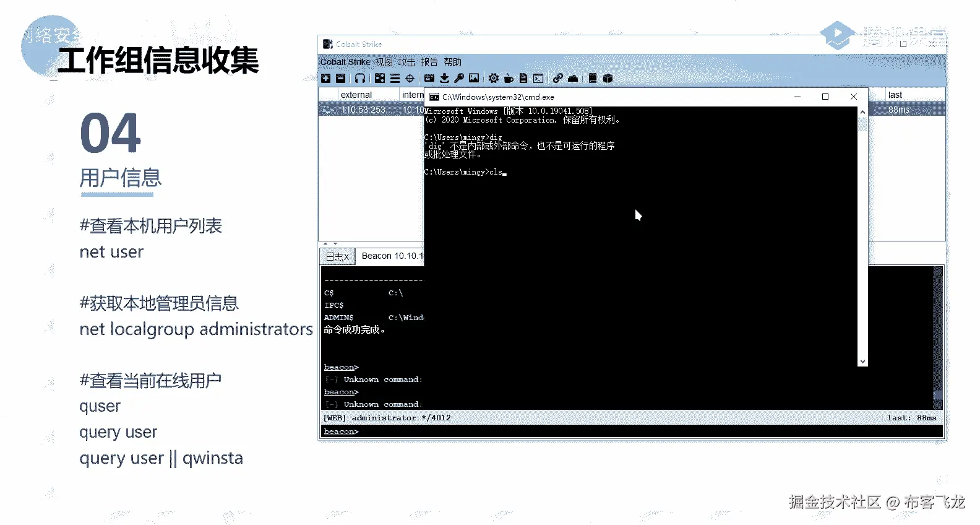Open Listeners with the headphones icon
The width and height of the screenshot is (980, 525).
click(x=360, y=78)
